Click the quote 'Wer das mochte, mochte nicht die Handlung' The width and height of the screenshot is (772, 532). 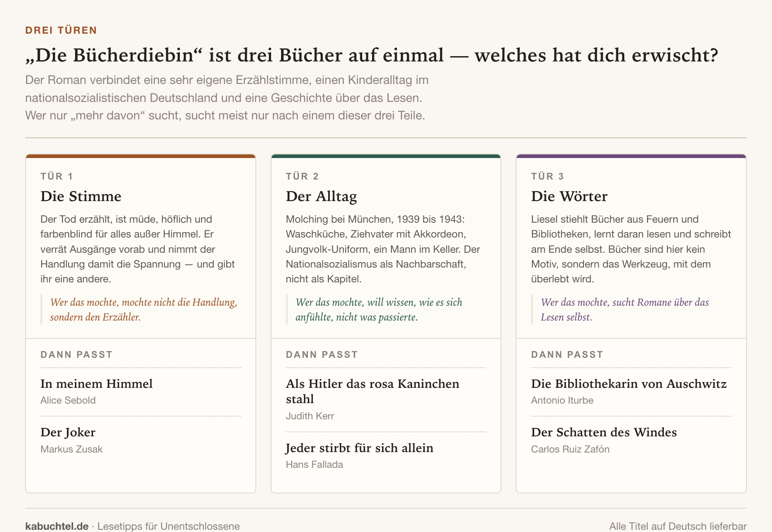144,309
